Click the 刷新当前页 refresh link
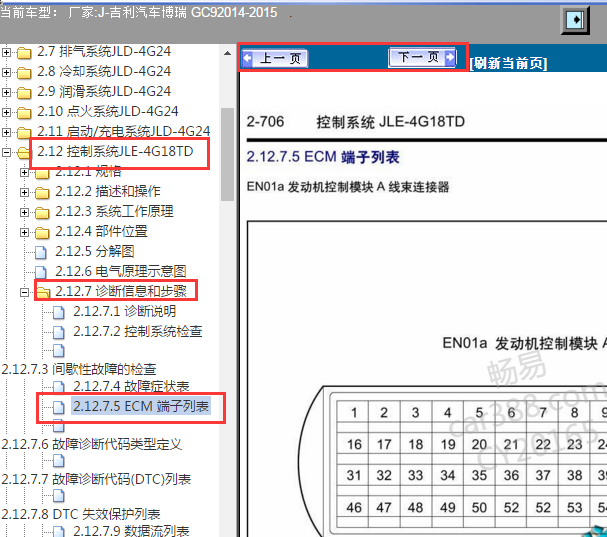The image size is (607, 537). click(x=508, y=63)
